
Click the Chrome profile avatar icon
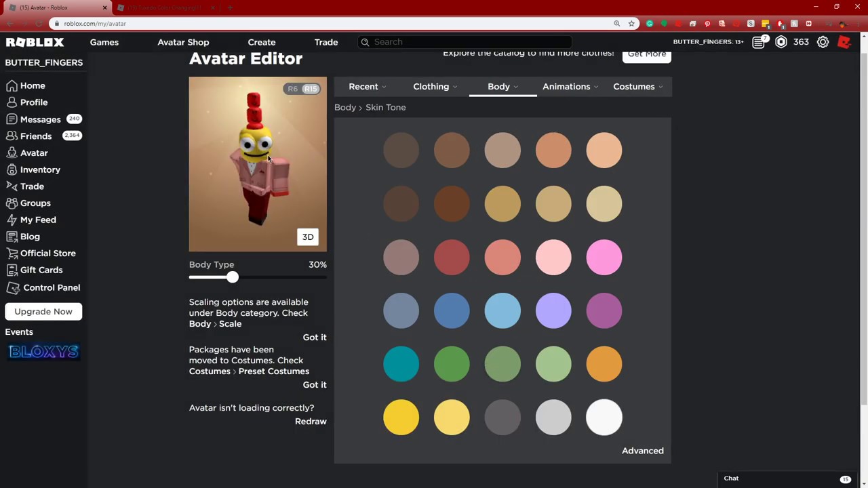pyautogui.click(x=842, y=24)
